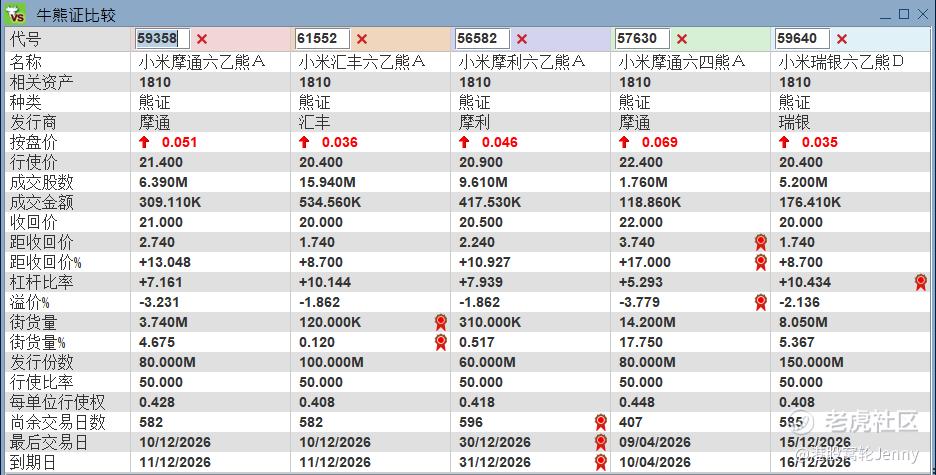Click the best-value ribbon beside -3.779
Viewport: 936px width, 475px height.
[760, 302]
